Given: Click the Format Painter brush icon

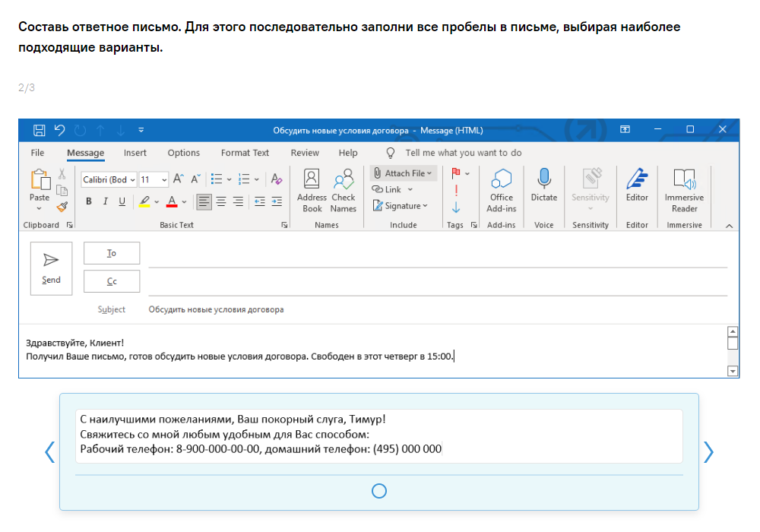Looking at the screenshot, I should 62,206.
